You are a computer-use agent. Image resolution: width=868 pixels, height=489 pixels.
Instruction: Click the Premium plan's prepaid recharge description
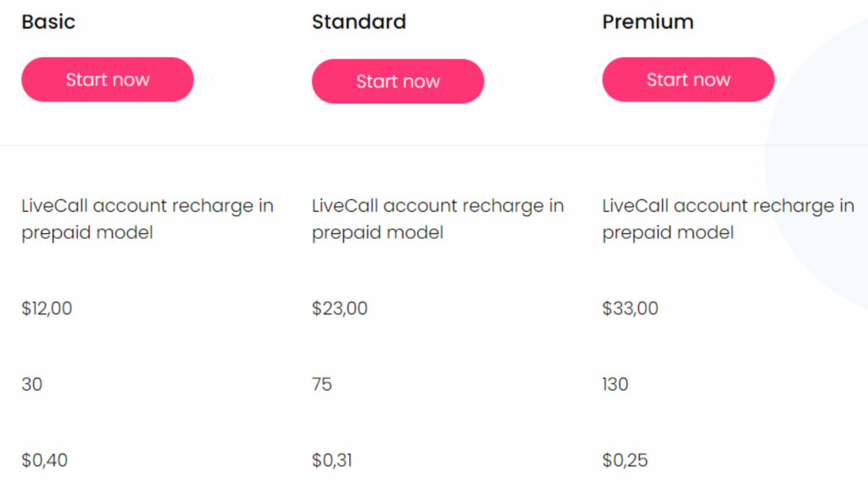tap(727, 219)
